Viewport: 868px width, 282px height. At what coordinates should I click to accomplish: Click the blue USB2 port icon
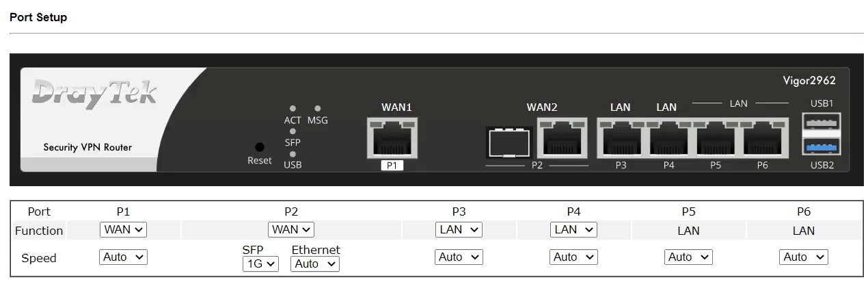[x=822, y=146]
